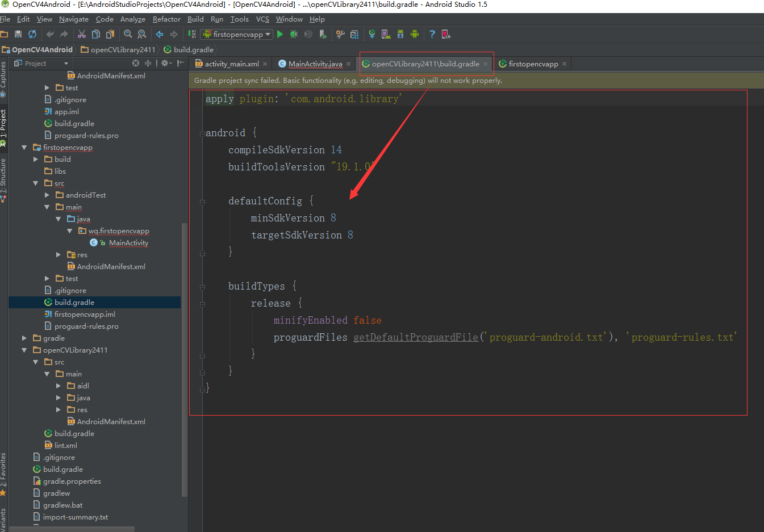Image resolution: width=764 pixels, height=532 pixels.
Task: Run the app with green play icon
Action: [x=280, y=34]
